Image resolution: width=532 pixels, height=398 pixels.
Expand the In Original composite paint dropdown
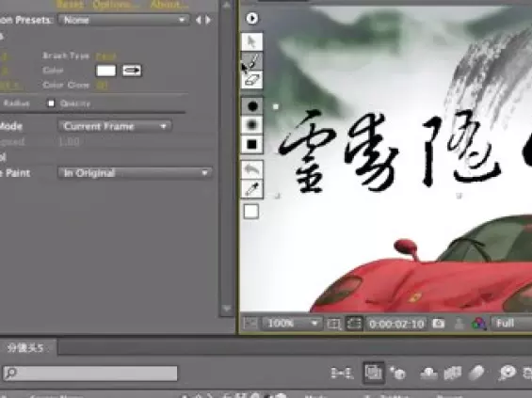[x=135, y=173]
